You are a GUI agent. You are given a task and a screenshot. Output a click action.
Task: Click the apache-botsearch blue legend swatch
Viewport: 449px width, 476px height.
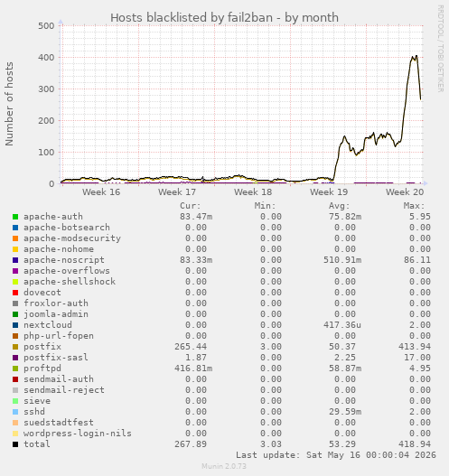(x=15, y=228)
